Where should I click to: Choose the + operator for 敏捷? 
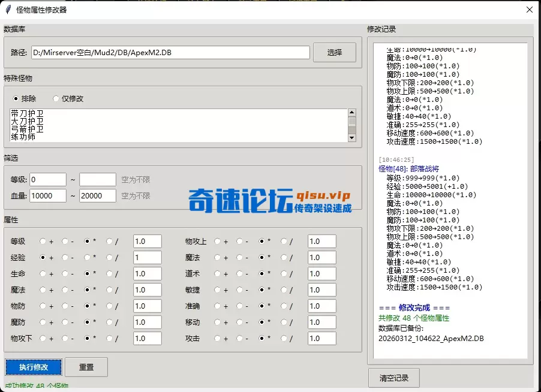(x=217, y=290)
